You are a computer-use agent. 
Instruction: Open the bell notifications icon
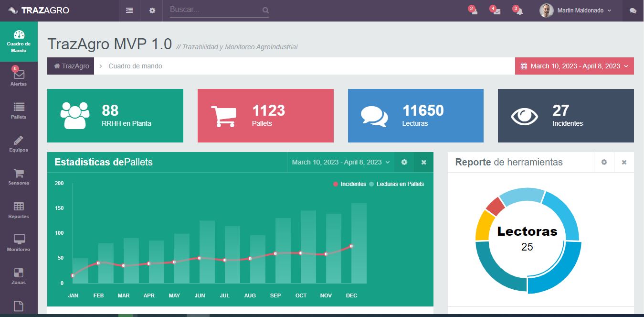pos(519,11)
